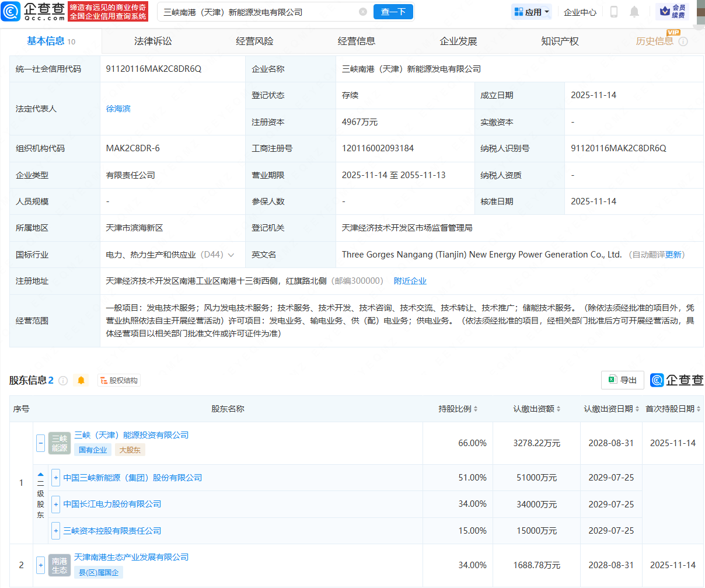The image size is (705, 588).
Task: Open the 应用 dropdown menu
Action: tap(532, 12)
